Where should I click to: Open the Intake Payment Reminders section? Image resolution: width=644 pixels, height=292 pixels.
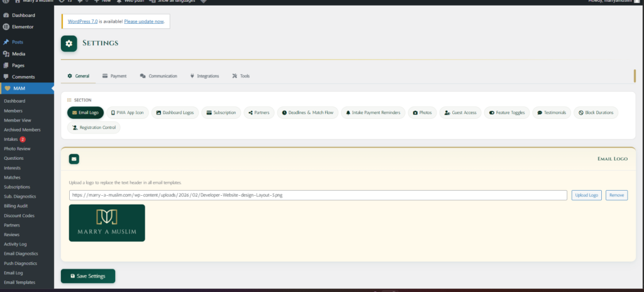click(x=373, y=113)
